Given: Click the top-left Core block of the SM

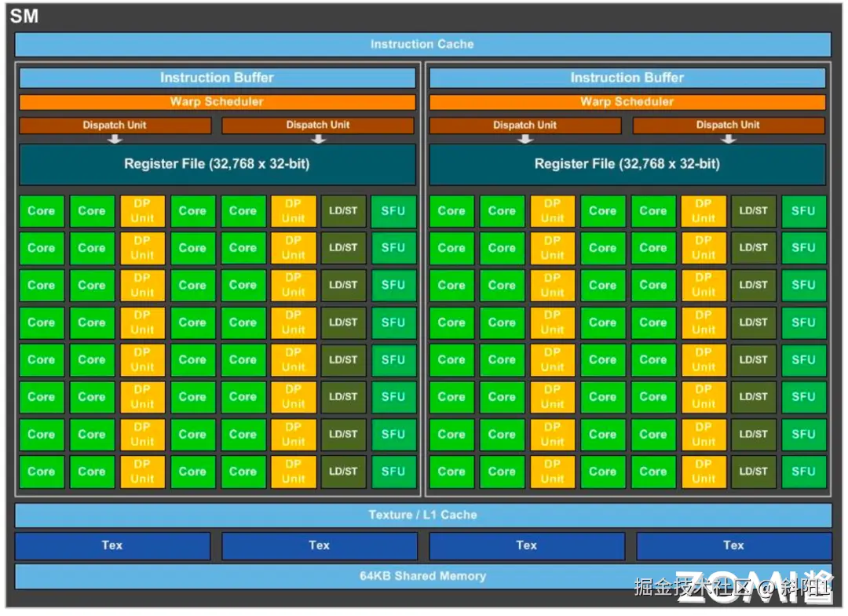Looking at the screenshot, I should pyautogui.click(x=42, y=211).
